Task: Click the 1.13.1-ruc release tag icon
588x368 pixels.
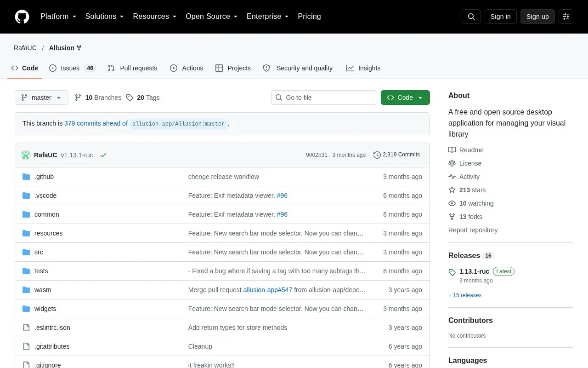Action: [452, 272]
